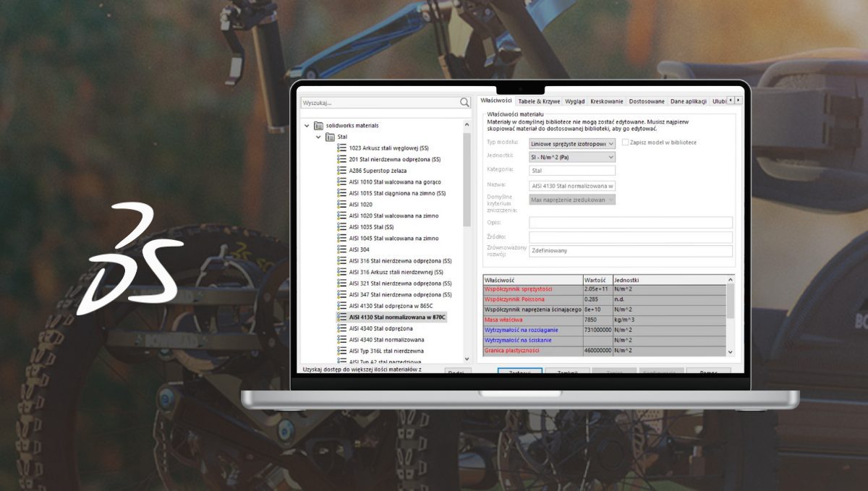The height and width of the screenshot is (491, 868).
Task: Click the icon beside AISI 4340 Stal odprężona
Action: point(342,328)
